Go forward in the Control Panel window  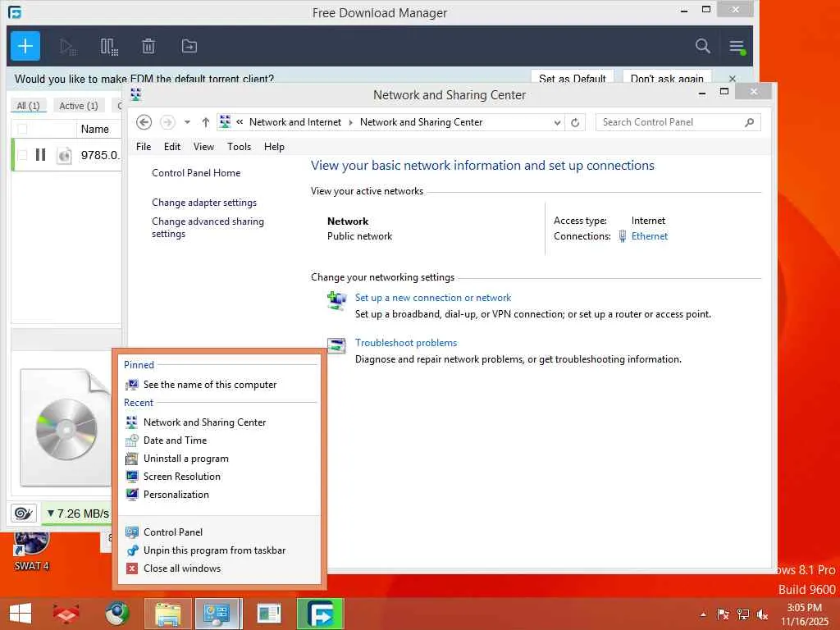point(167,122)
